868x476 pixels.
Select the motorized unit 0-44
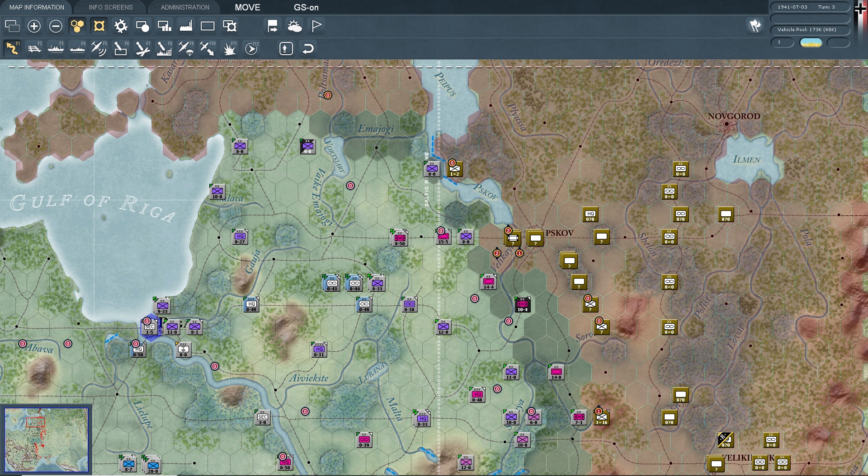(x=354, y=284)
